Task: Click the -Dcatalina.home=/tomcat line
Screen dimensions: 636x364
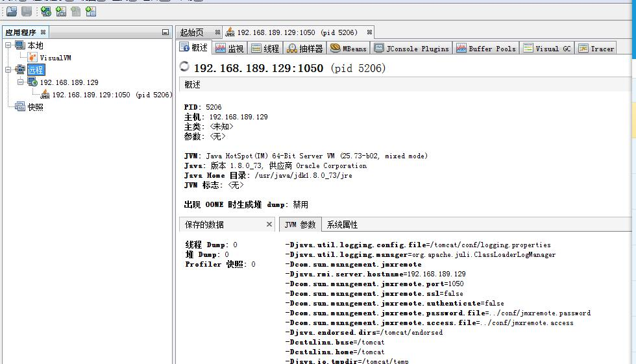Action: coord(335,352)
